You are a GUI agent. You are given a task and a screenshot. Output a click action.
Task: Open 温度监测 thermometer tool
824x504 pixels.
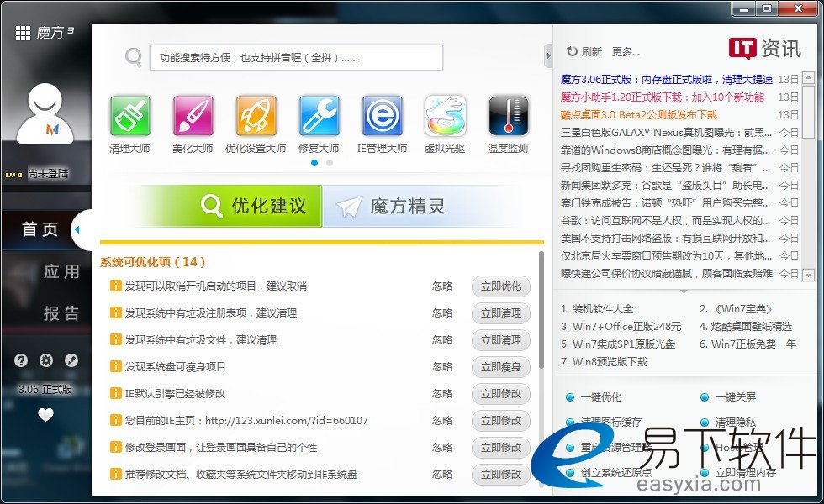[508, 116]
